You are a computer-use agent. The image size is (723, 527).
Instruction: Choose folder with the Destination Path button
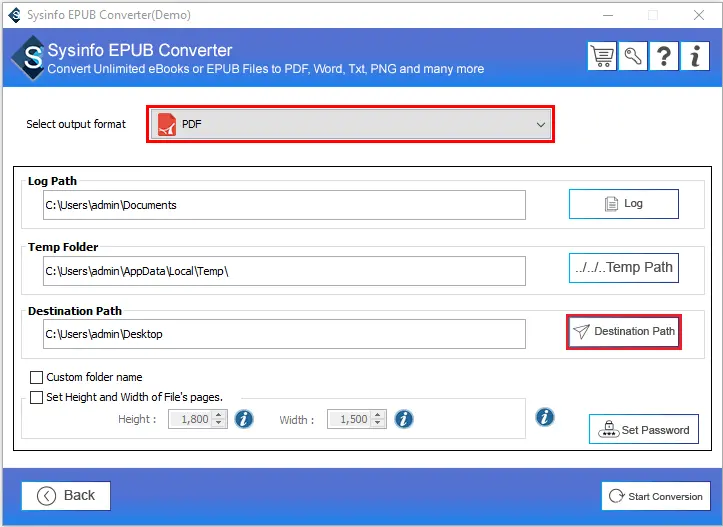coord(624,332)
